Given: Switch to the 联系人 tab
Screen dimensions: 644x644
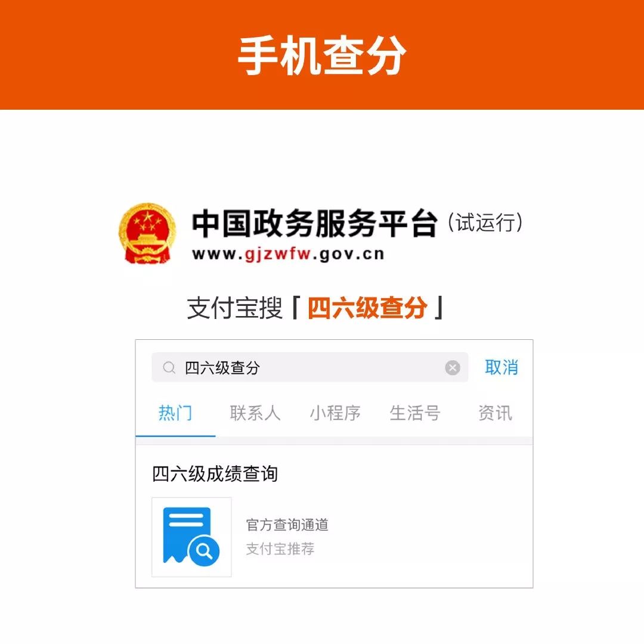Looking at the screenshot, I should [x=255, y=413].
